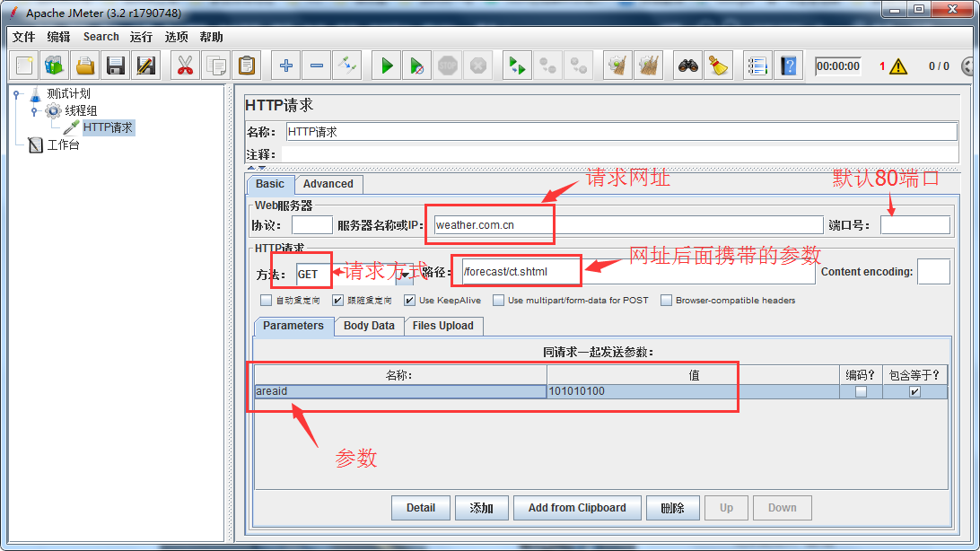Open the 文件 menu
Image resolution: width=980 pixels, height=551 pixels.
tap(23, 37)
